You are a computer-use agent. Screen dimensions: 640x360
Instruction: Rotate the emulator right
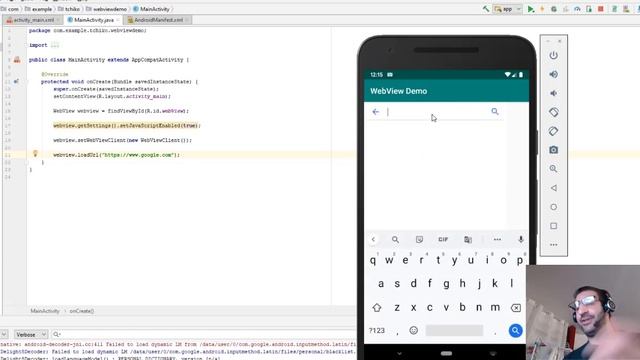[x=553, y=131]
